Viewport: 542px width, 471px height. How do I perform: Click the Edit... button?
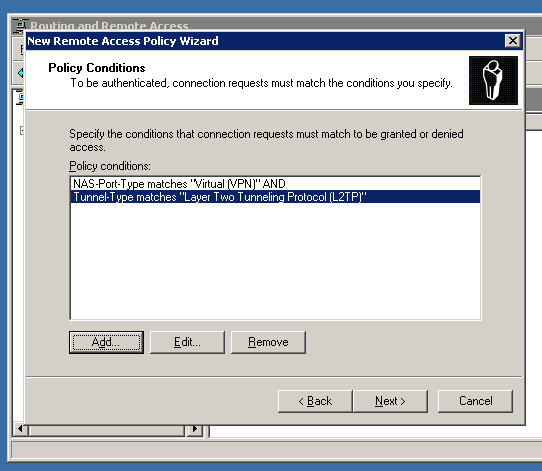[x=187, y=342]
